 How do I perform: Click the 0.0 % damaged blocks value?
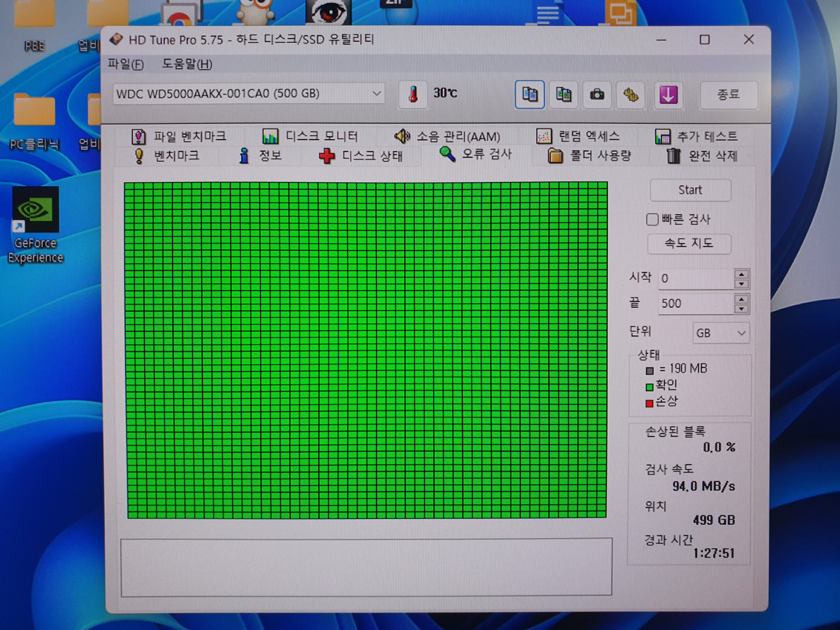coord(719,447)
